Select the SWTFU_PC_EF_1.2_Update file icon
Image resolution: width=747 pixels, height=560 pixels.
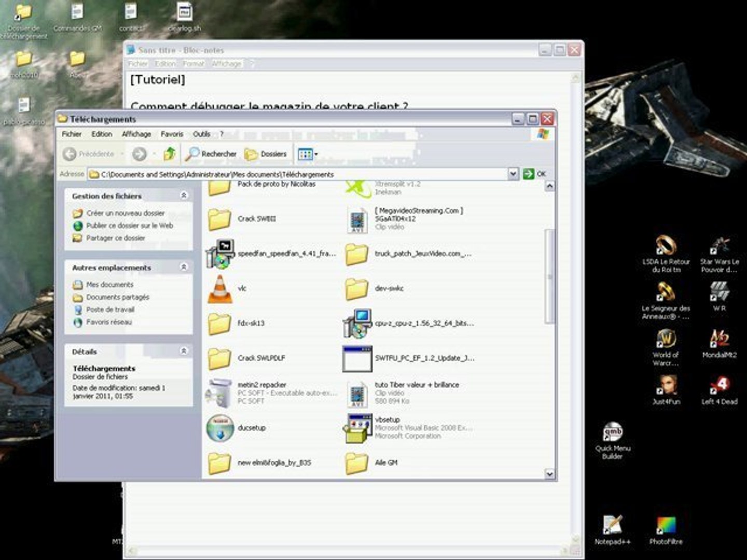[357, 358]
